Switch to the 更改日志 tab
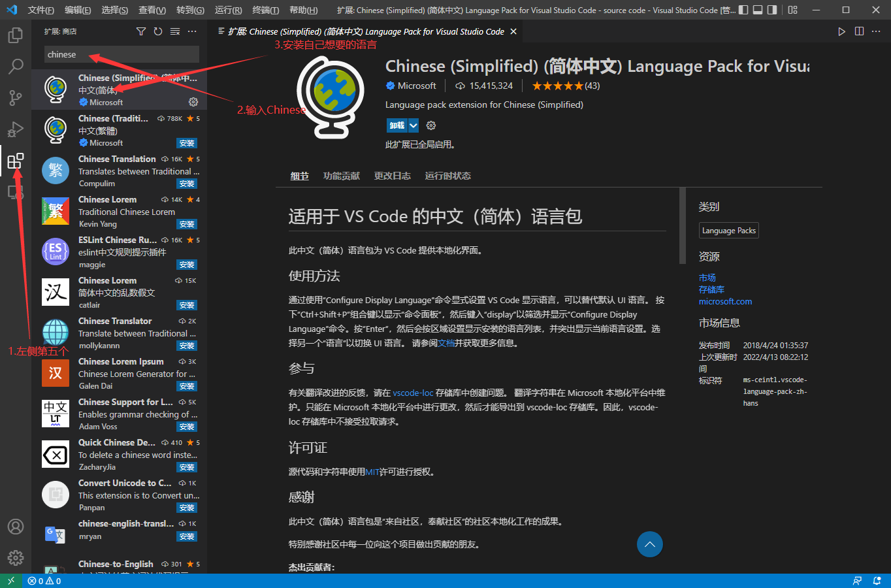Image resolution: width=891 pixels, height=588 pixels. point(392,176)
